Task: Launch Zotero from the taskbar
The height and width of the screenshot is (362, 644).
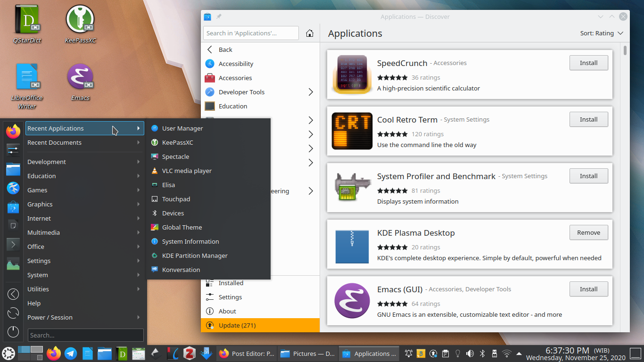Action: point(190,354)
